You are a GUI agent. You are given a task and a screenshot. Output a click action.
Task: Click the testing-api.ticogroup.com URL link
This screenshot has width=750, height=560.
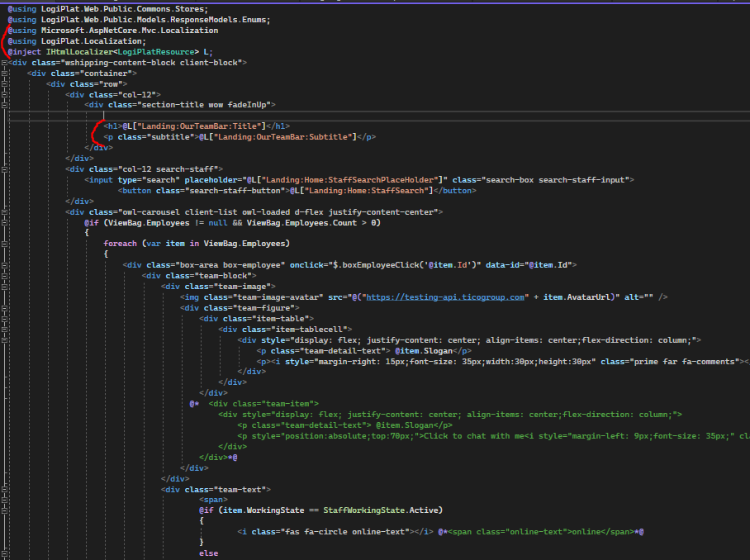444,297
